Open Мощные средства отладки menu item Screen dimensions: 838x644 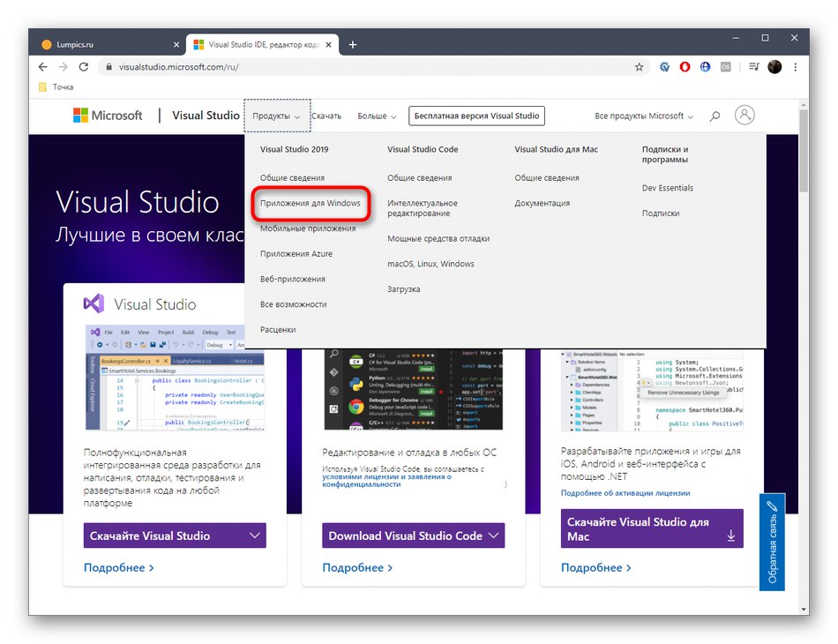438,239
